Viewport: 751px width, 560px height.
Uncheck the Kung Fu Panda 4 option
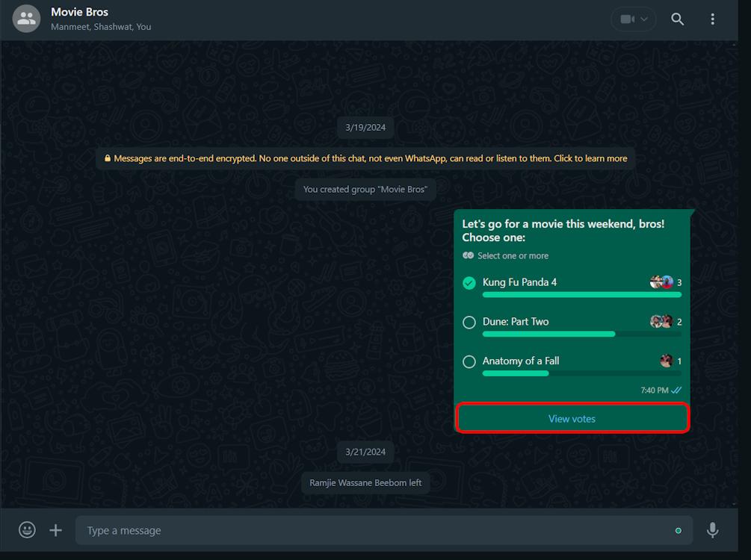(x=469, y=283)
